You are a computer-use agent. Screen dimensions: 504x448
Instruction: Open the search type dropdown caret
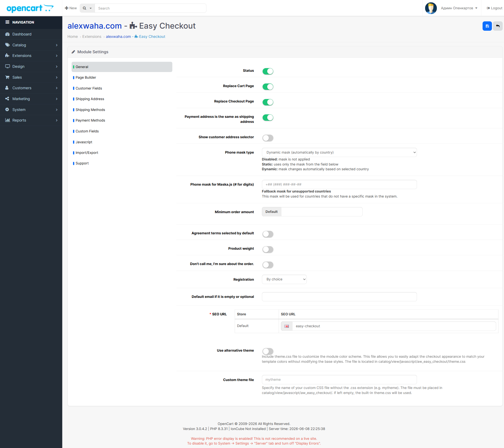90,8
